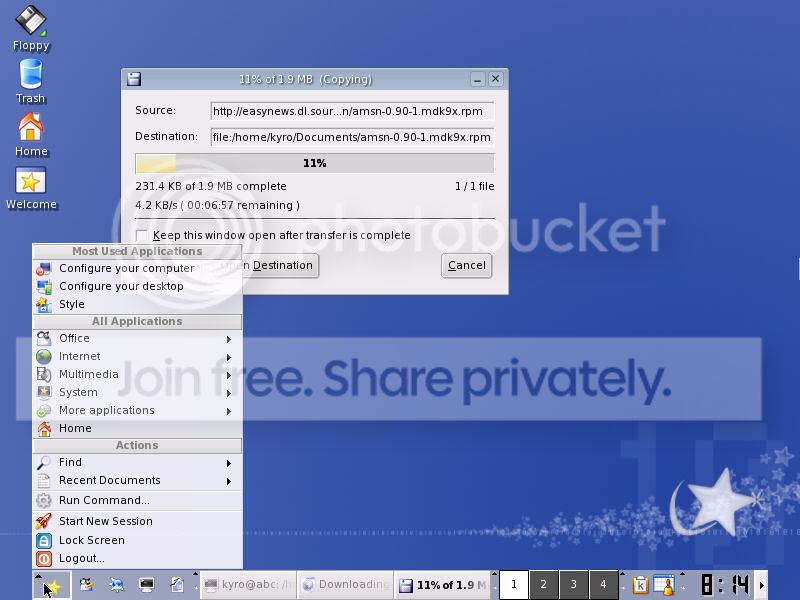Image resolution: width=800 pixels, height=600 pixels.
Task: Toggle 'Keep this window open' checkbox
Action: [x=142, y=236]
